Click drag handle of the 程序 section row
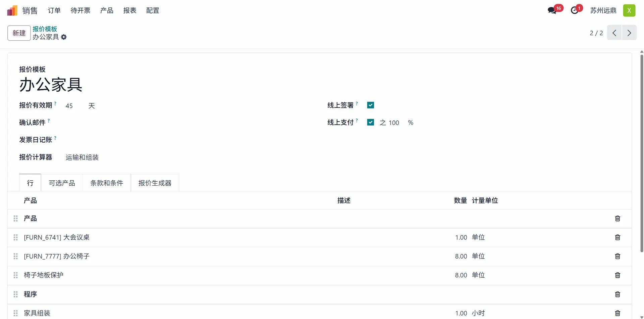Viewport: 644px width, 319px height. coord(15,294)
